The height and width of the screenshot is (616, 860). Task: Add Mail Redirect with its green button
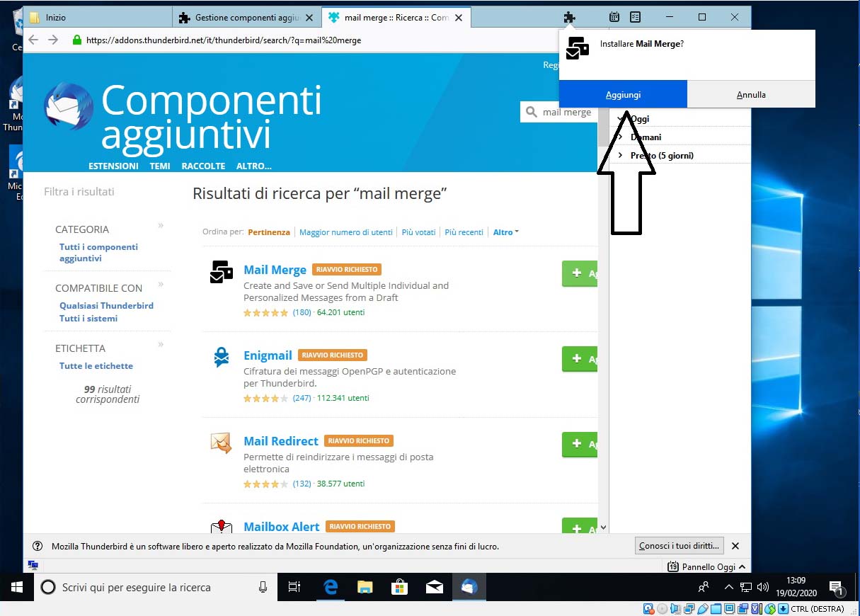pyautogui.click(x=580, y=445)
